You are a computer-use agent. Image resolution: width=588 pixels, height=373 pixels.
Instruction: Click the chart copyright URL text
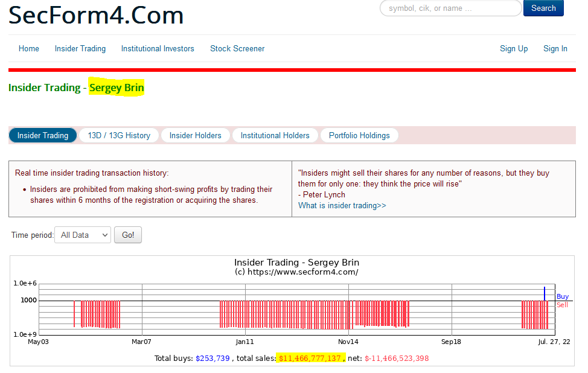(296, 272)
